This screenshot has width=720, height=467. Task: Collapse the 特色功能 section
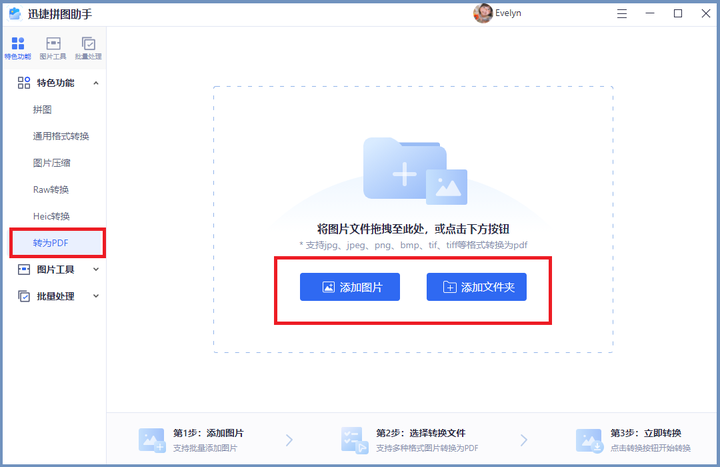coord(96,83)
